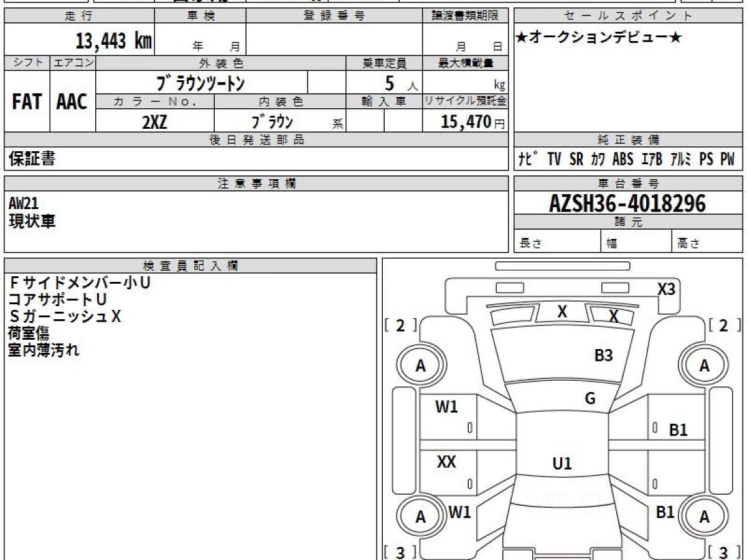Click the recycle deposit amount 15,470円
Viewport: 747px width, 560px height.
[473, 122]
